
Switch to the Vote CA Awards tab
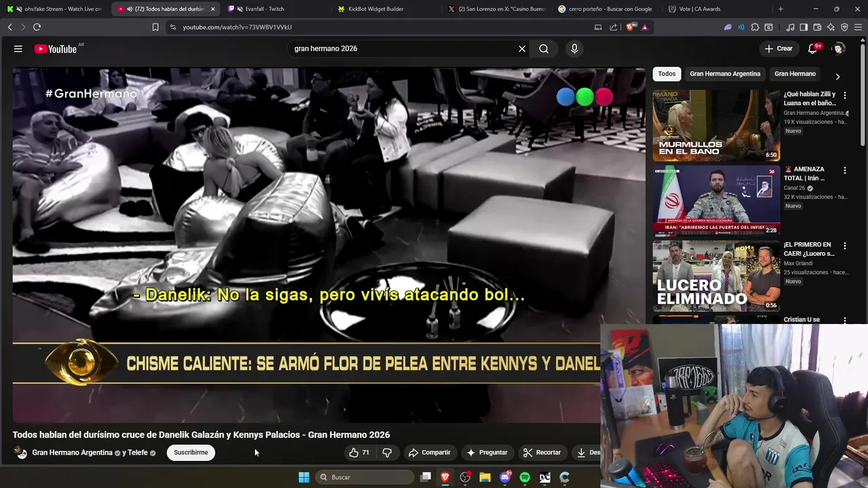pyautogui.click(x=716, y=9)
